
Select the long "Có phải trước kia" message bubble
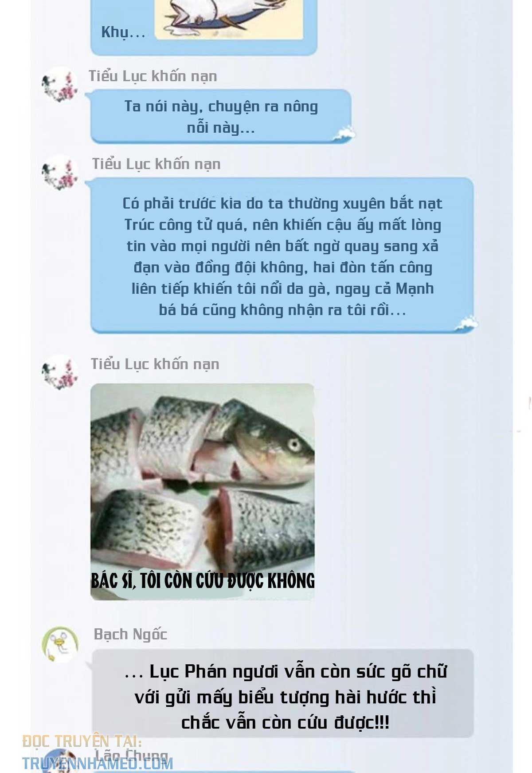282,256
